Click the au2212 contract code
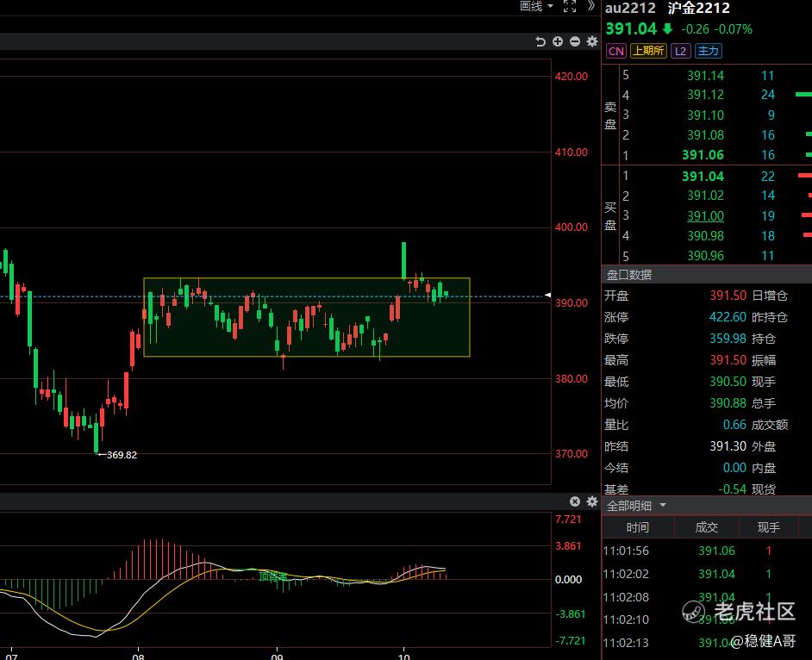 [630, 9]
